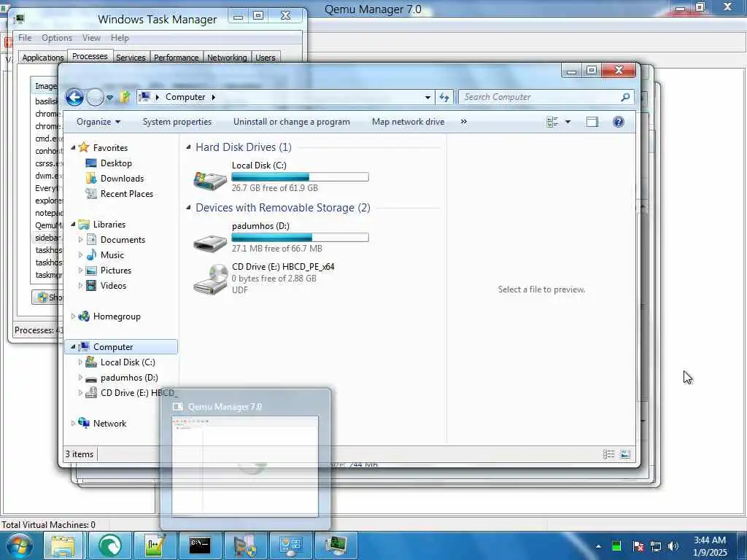Select Computer in the navigation pane

(122, 346)
